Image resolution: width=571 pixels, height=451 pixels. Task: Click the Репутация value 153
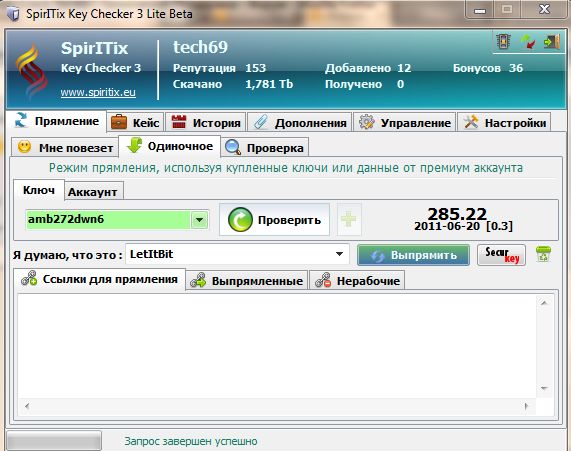click(255, 68)
